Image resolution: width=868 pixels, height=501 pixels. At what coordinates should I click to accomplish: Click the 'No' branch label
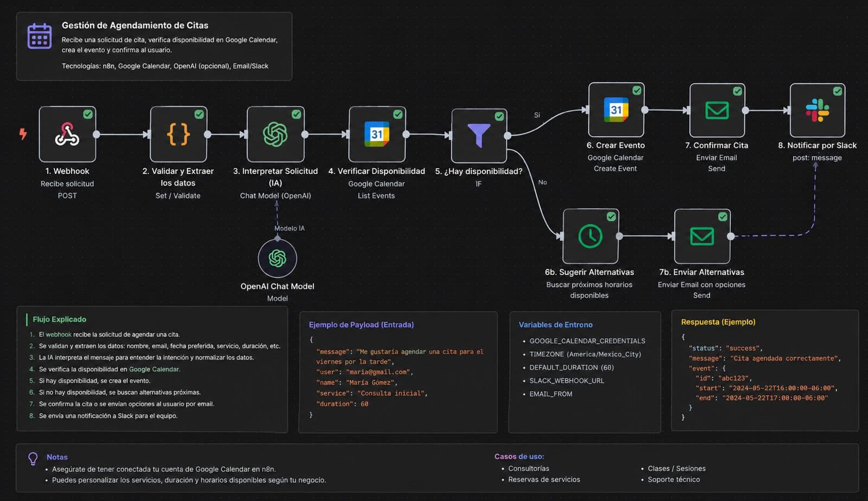tap(542, 182)
